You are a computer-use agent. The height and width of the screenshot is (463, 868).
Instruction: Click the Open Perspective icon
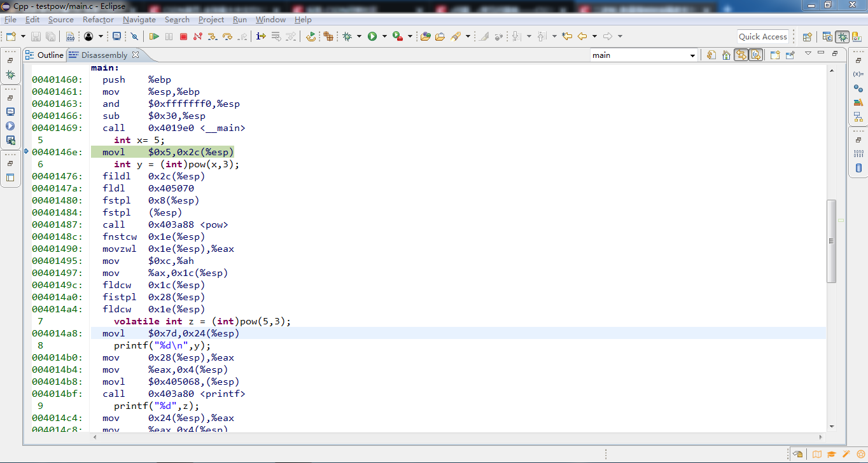point(807,37)
